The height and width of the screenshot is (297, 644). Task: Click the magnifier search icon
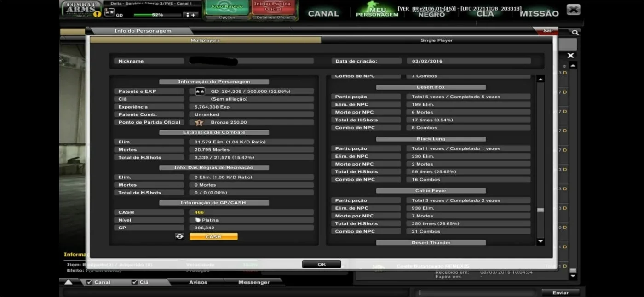coord(575,33)
